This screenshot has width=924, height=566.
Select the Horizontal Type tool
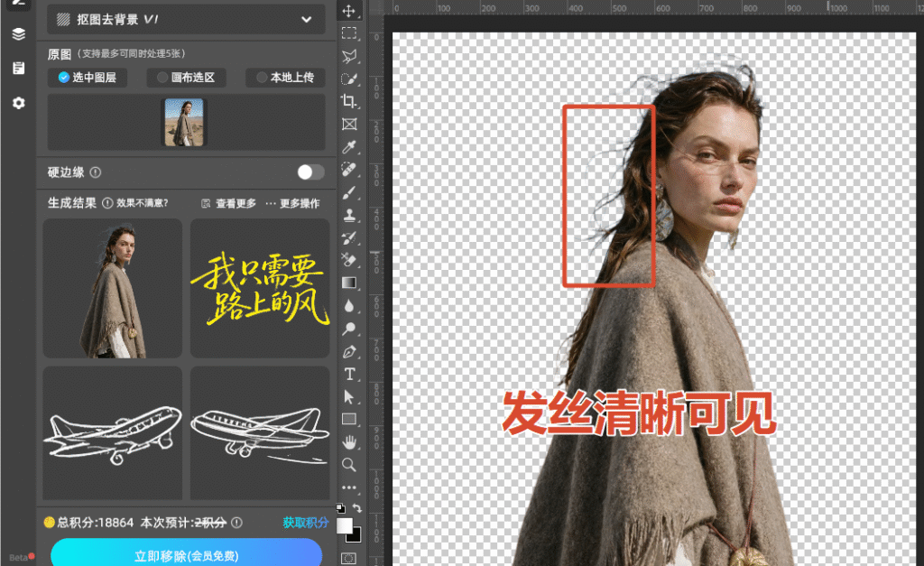point(349,374)
